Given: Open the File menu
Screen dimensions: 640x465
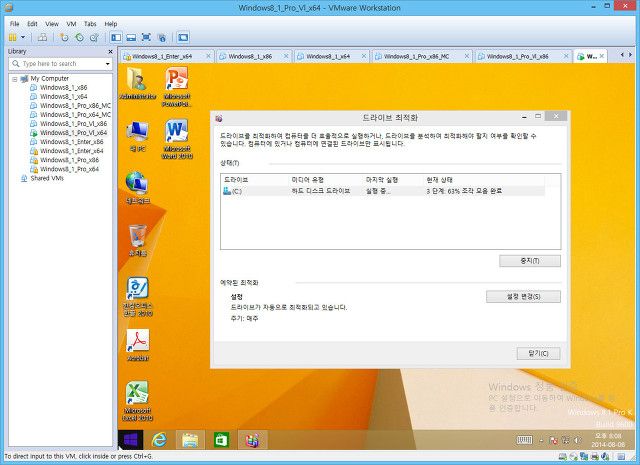Looking at the screenshot, I should [14, 24].
